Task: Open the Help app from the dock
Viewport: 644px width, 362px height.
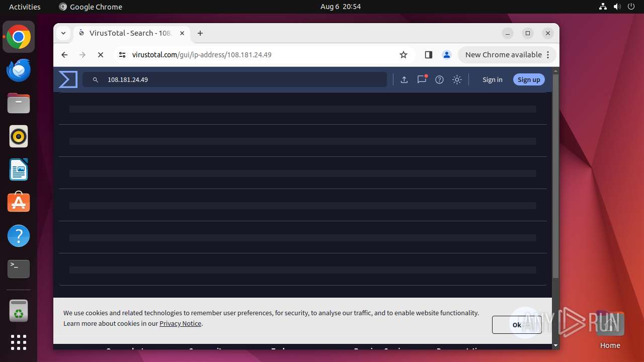Action: 19,236
